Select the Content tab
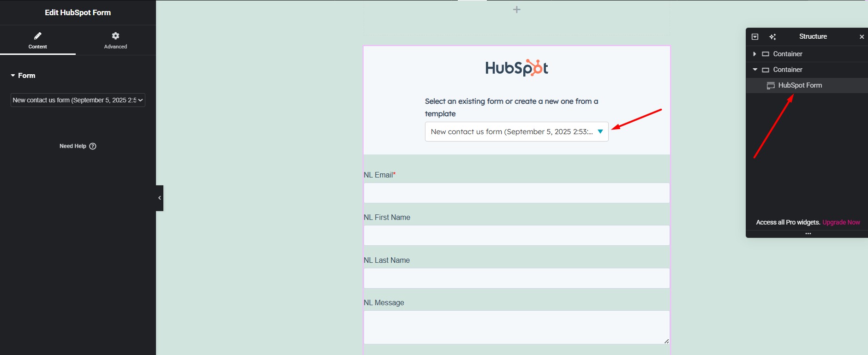This screenshot has width=868, height=355. click(38, 40)
